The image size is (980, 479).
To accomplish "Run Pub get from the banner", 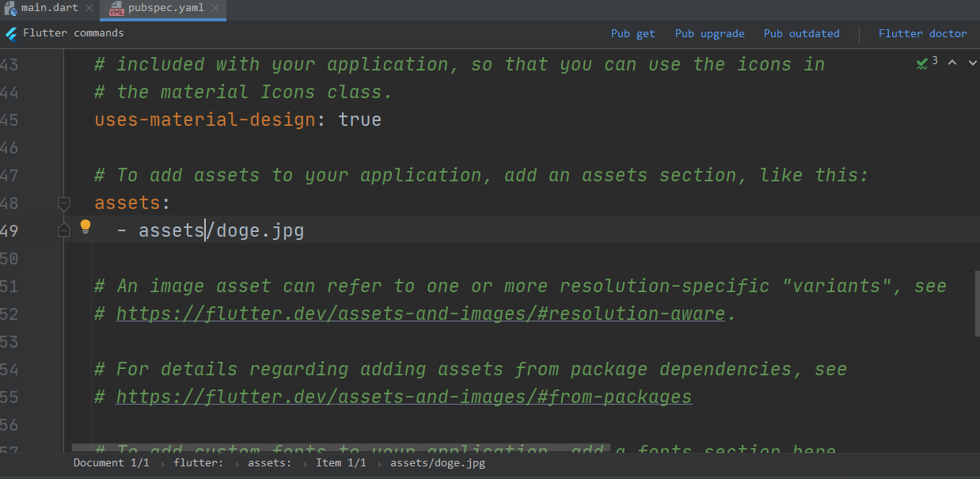I will pyautogui.click(x=632, y=33).
